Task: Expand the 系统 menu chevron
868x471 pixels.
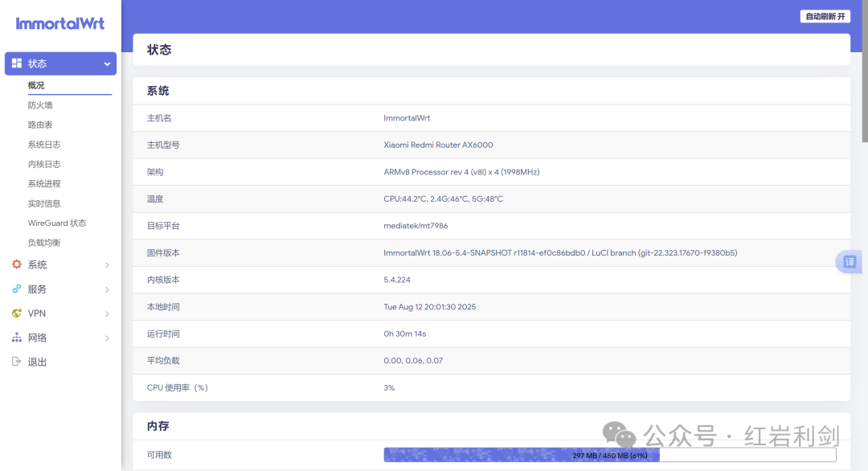Action: pyautogui.click(x=107, y=265)
